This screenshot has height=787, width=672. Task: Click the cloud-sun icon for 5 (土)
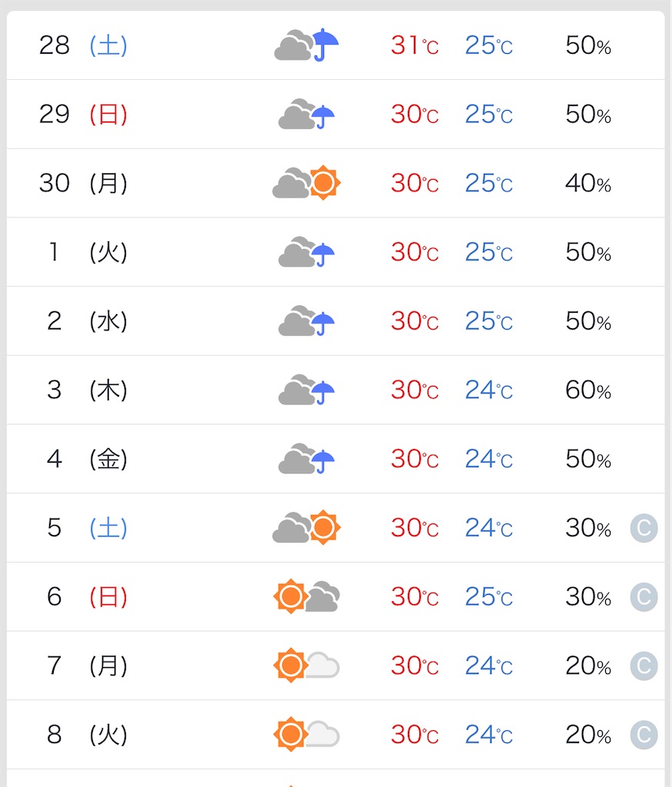click(306, 527)
